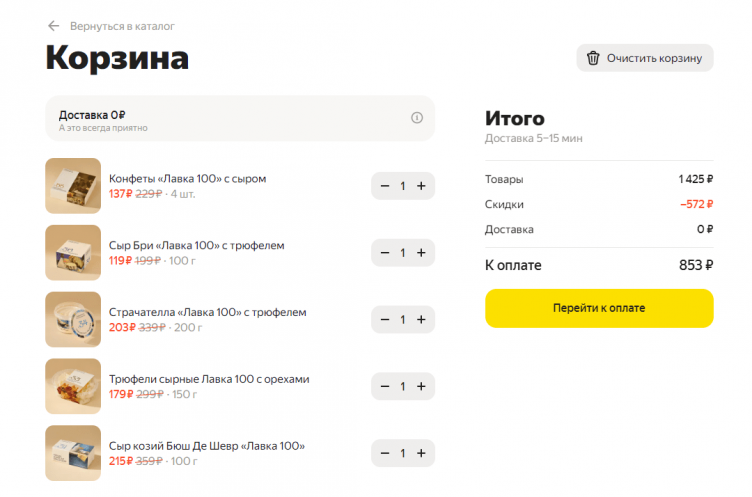Click the Доставка 0₽ banner
The width and height of the screenshot is (752, 497).
pyautogui.click(x=230, y=119)
